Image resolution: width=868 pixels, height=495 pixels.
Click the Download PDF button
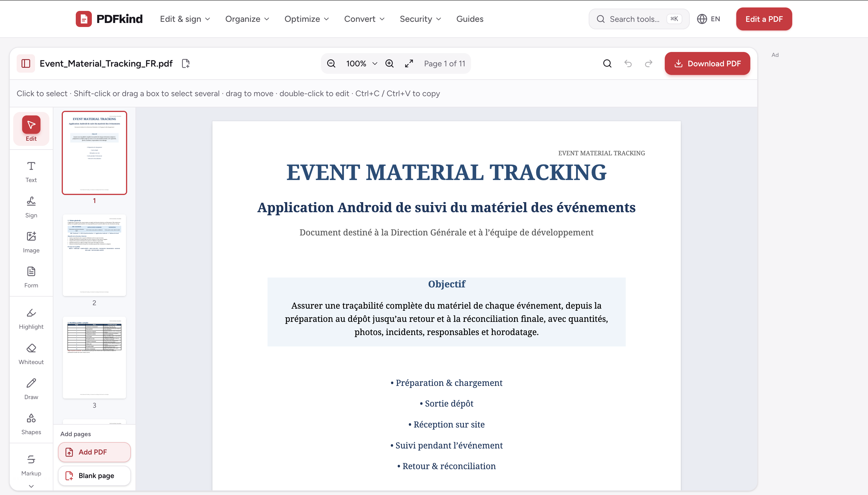tap(707, 63)
